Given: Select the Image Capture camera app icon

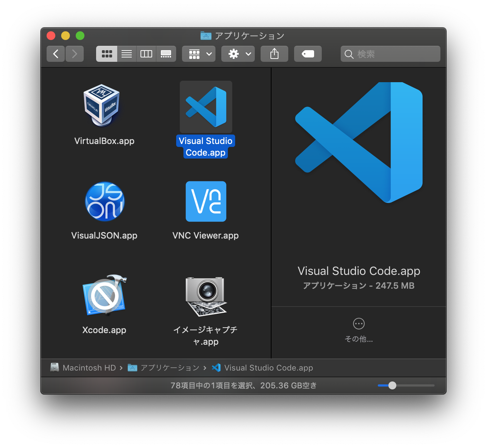Looking at the screenshot, I should 206,296.
